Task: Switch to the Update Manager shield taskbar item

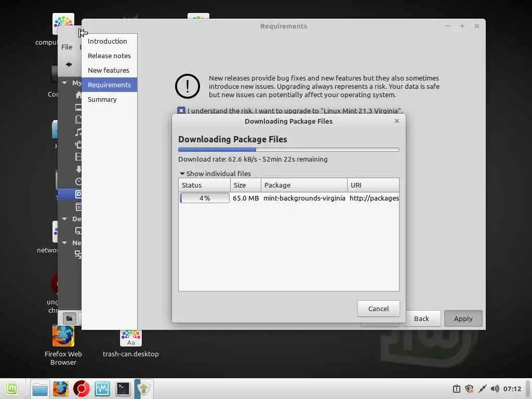Action: [x=144, y=389]
